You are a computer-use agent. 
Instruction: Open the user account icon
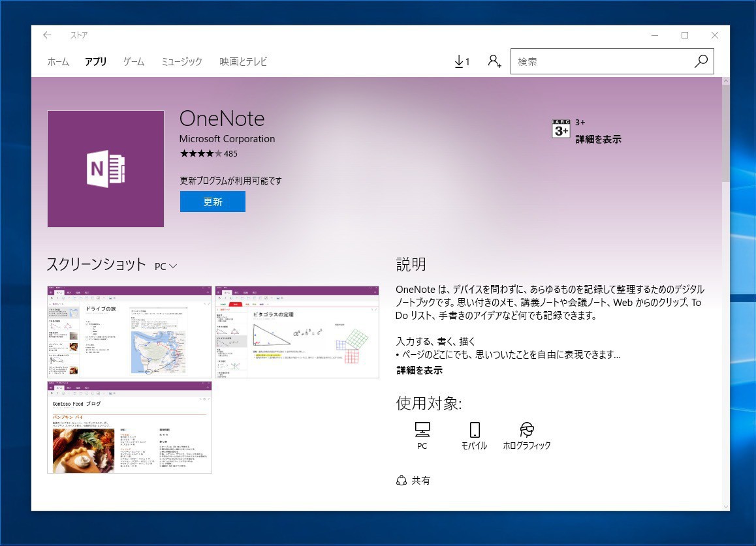(494, 61)
